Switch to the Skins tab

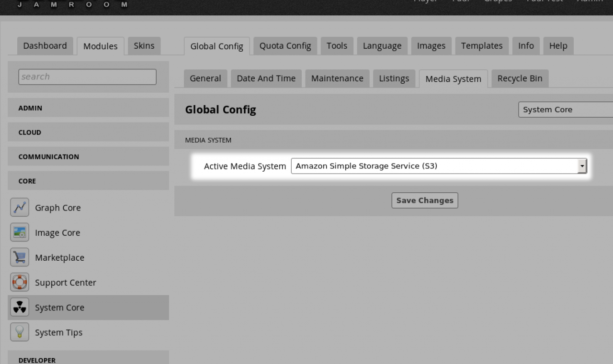pos(144,46)
